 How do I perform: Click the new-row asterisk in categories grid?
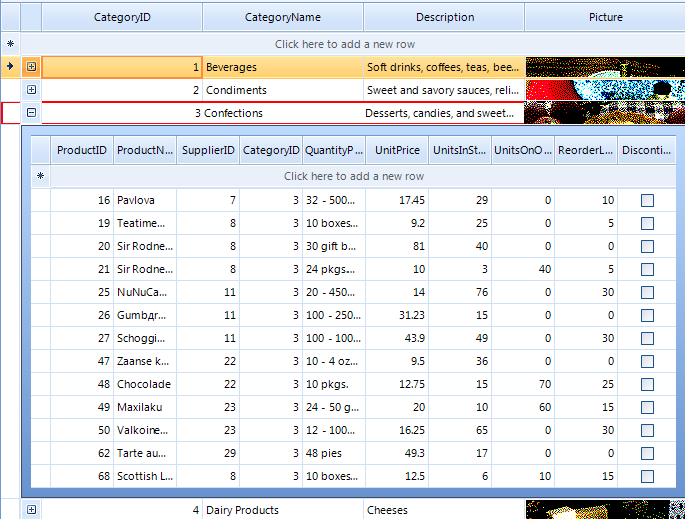(x=10, y=44)
